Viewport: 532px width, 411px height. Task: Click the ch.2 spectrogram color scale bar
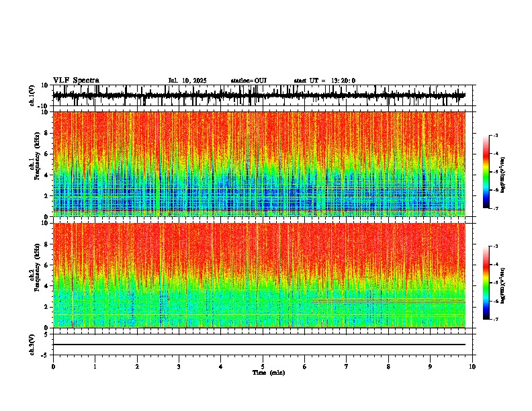click(x=486, y=283)
